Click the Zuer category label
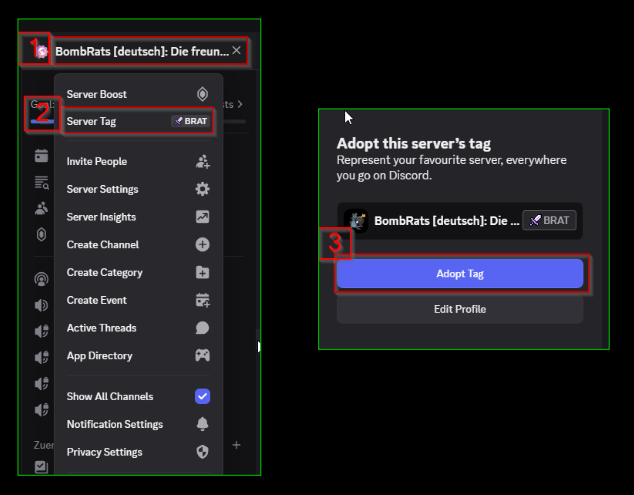Viewport: 634px width, 495px height. 44,445
